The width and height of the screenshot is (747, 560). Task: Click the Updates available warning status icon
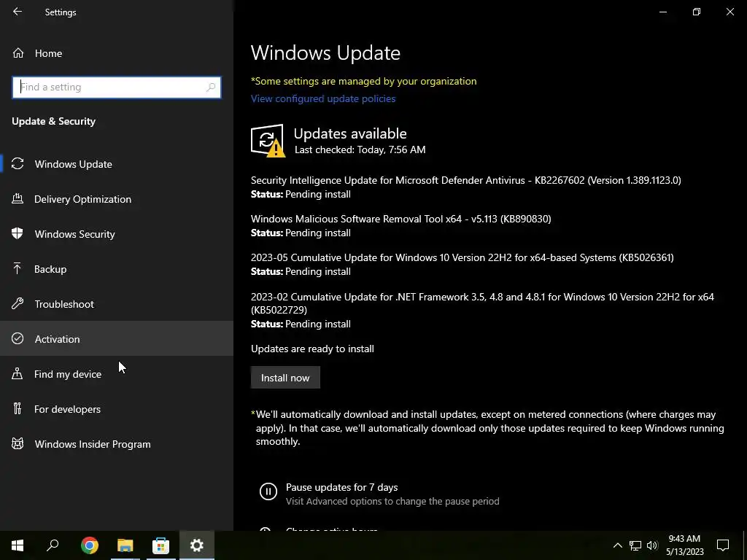click(x=268, y=141)
